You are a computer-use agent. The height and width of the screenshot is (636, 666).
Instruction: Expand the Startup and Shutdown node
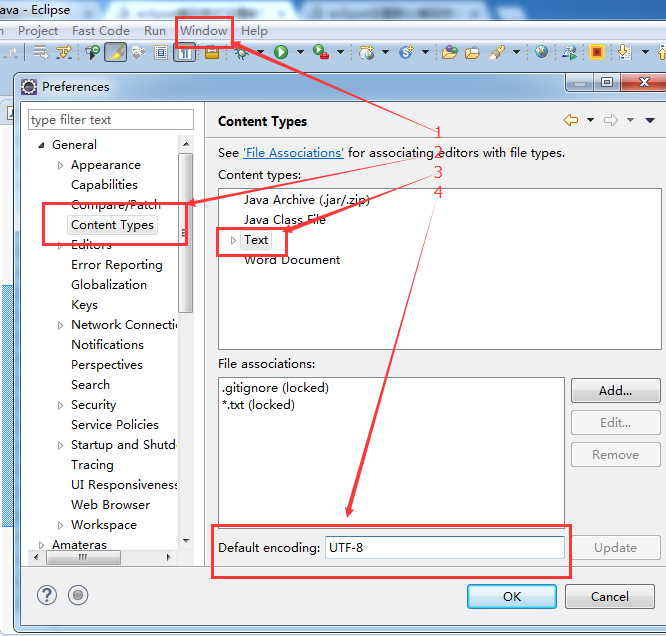coord(60,445)
